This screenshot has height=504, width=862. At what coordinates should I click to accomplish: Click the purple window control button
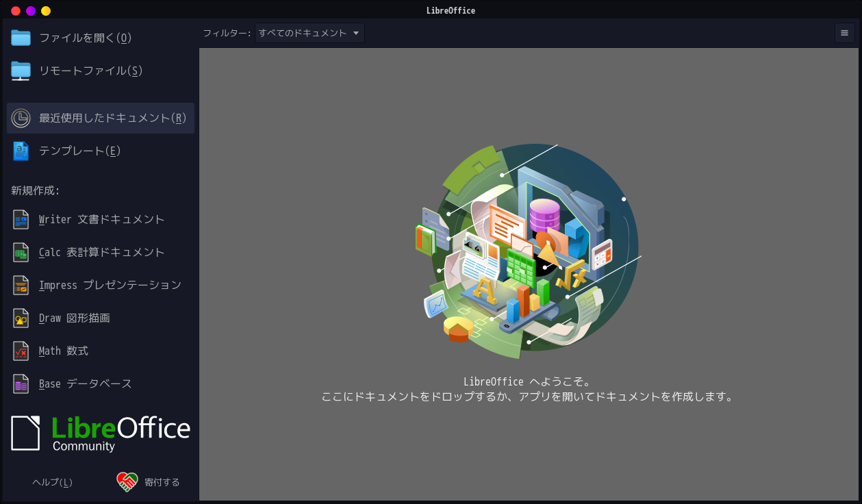point(31,11)
